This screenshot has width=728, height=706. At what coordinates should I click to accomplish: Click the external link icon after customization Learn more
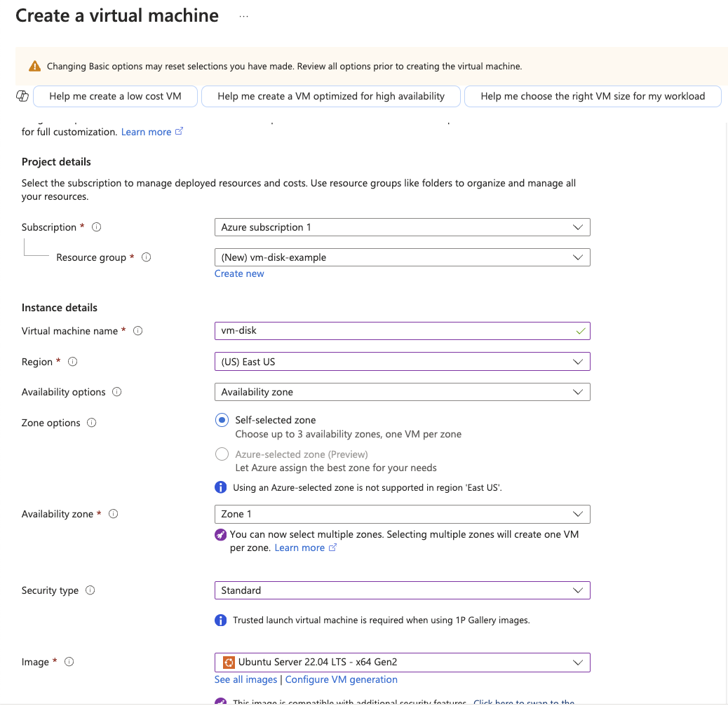pyautogui.click(x=180, y=131)
